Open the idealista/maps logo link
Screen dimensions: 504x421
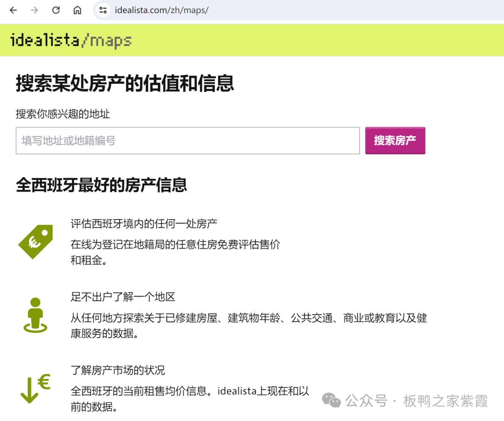71,41
